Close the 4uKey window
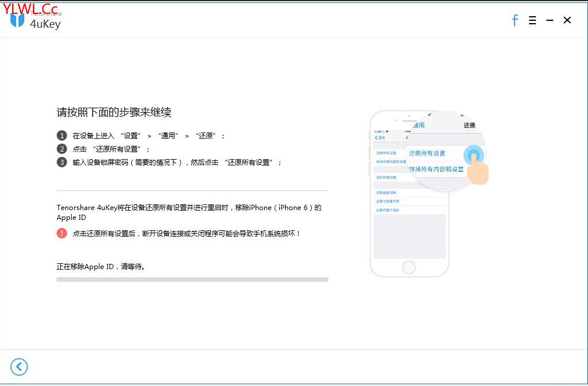 (567, 20)
